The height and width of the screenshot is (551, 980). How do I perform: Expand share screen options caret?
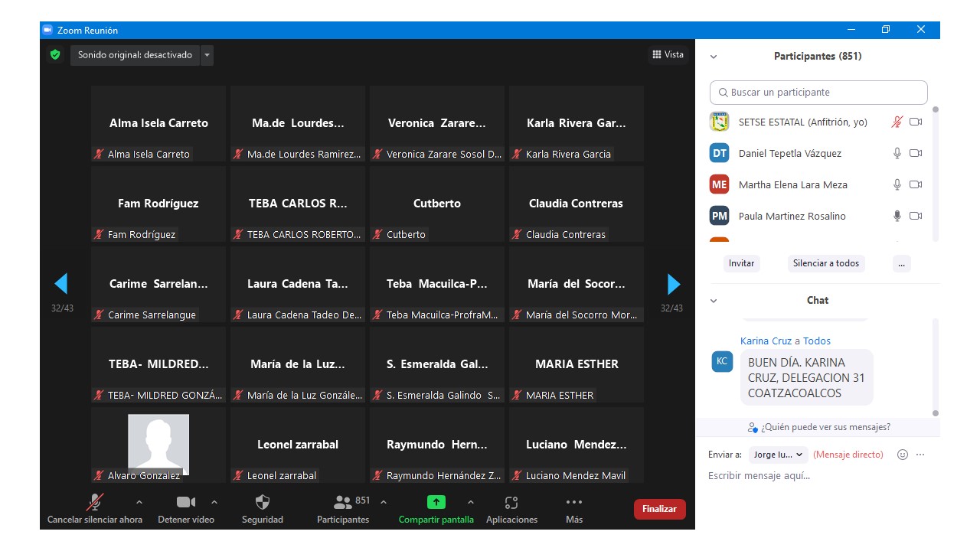(x=470, y=502)
